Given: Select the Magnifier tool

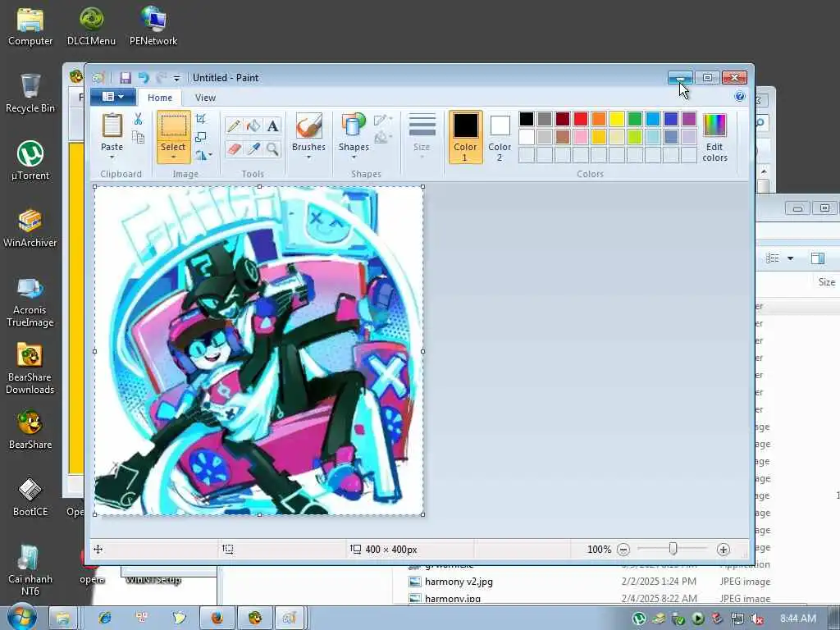Looking at the screenshot, I should 272,148.
